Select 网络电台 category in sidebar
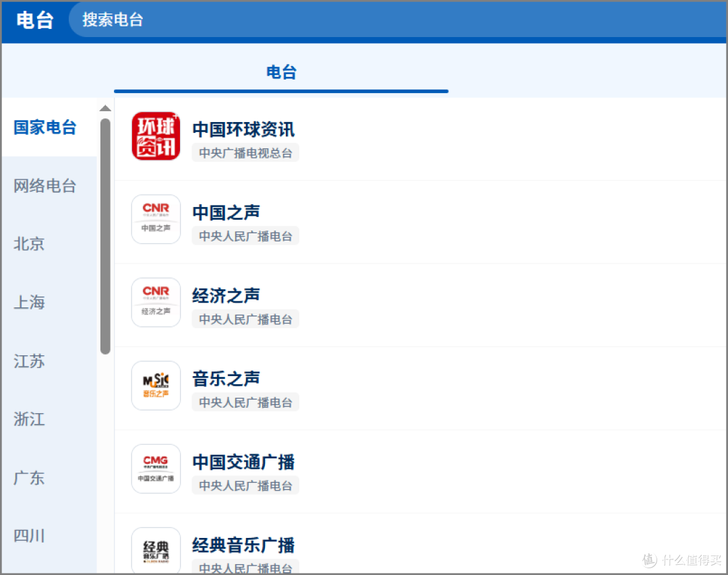 pyautogui.click(x=45, y=186)
